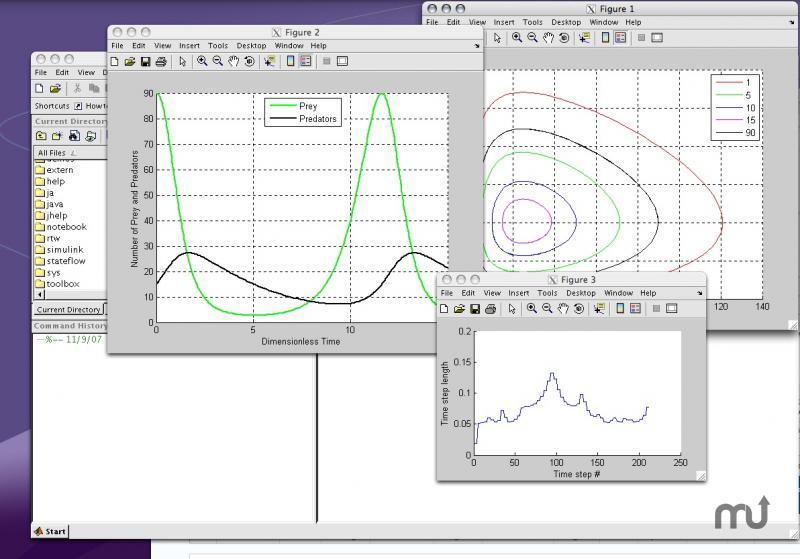Choose Data Cursor tool in Figure 2
This screenshot has height=559, width=800.
[x=270, y=61]
